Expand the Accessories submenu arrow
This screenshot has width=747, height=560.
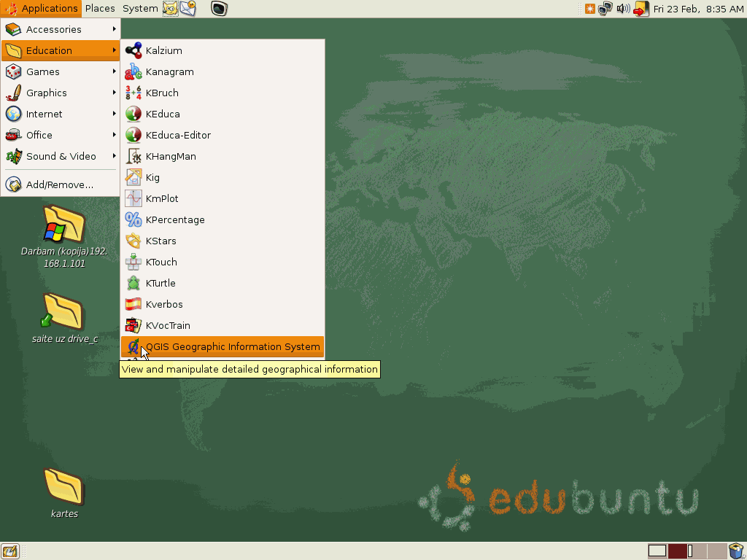[115, 29]
